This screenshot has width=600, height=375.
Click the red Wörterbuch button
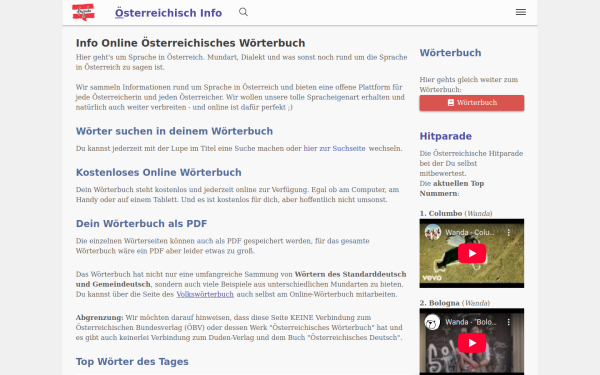point(471,103)
